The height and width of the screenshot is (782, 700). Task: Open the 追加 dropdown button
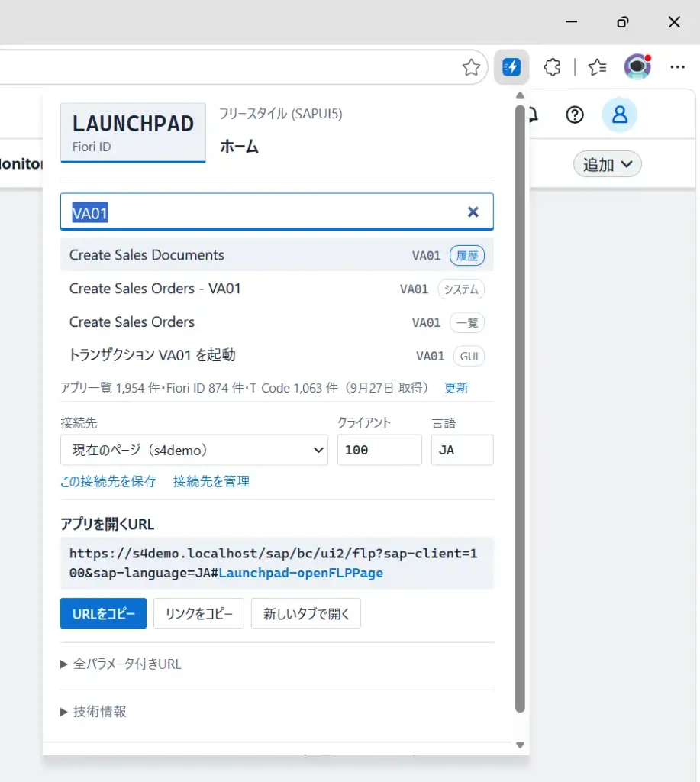(x=608, y=164)
